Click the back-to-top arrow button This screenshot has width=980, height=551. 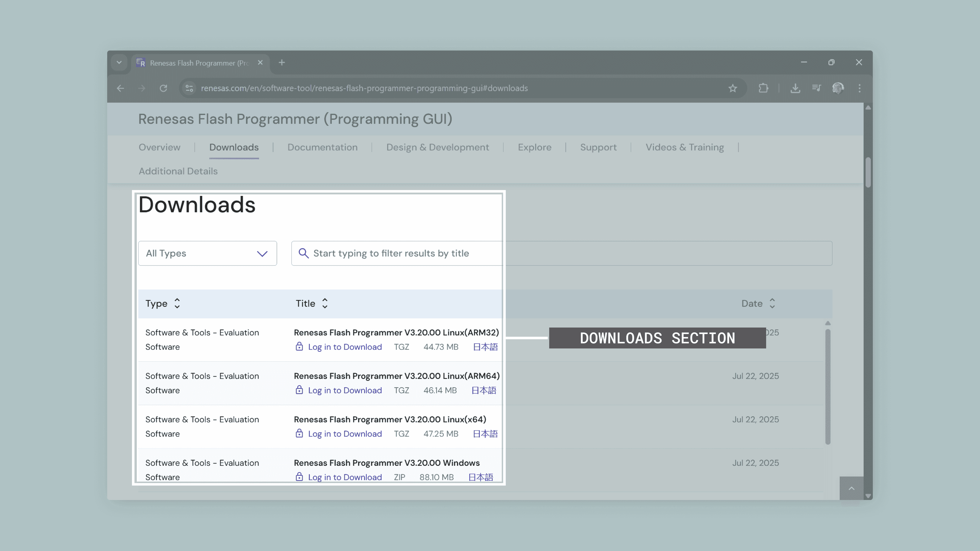pyautogui.click(x=851, y=488)
